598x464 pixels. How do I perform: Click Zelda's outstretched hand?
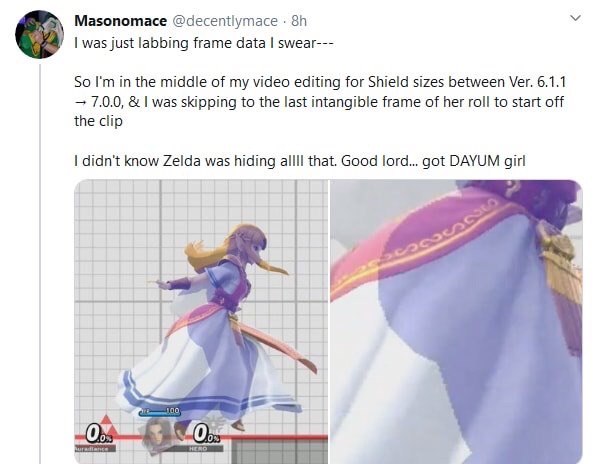coord(162,284)
